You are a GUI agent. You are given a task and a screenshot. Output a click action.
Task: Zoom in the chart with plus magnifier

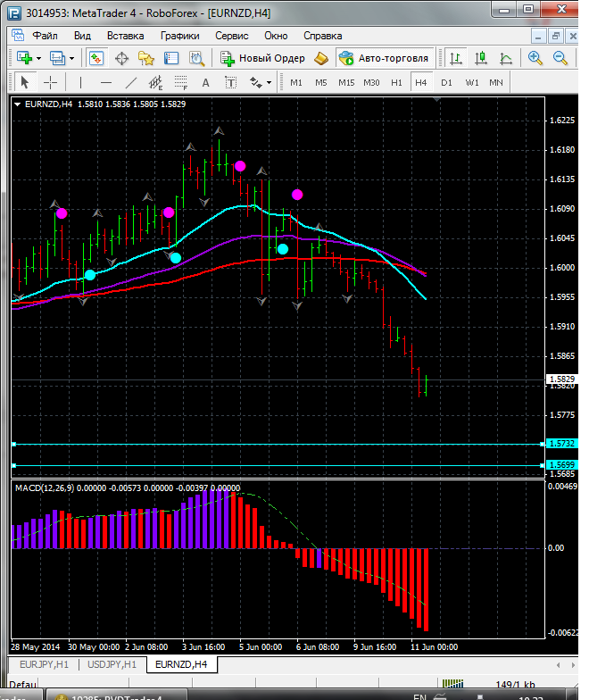[x=535, y=58]
